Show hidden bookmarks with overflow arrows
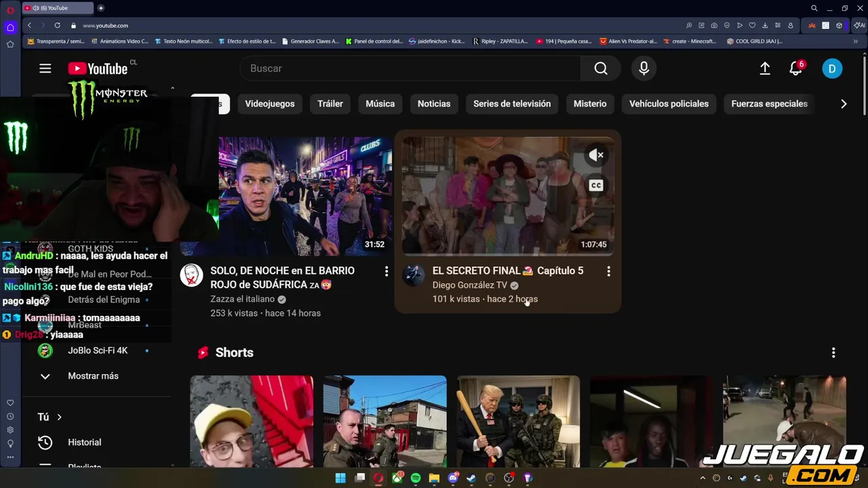868x488 pixels. [x=855, y=41]
